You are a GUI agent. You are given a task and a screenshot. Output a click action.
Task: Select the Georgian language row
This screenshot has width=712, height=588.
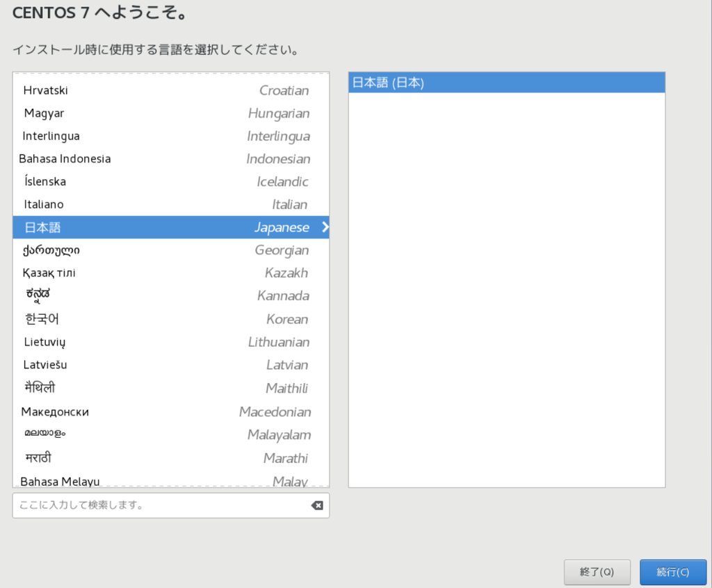tap(171, 250)
